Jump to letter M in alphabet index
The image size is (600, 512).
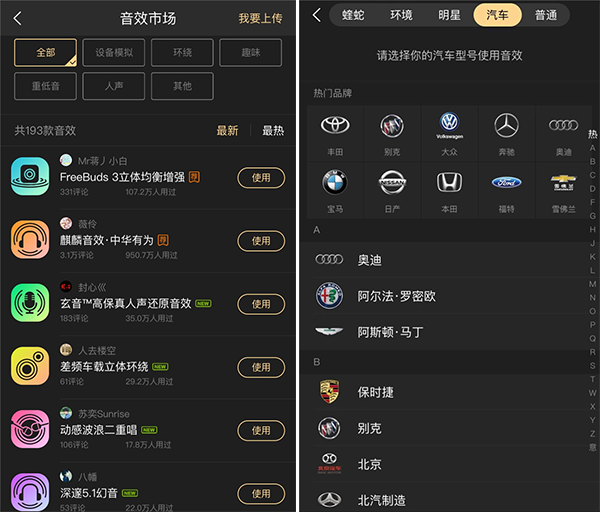[592, 284]
